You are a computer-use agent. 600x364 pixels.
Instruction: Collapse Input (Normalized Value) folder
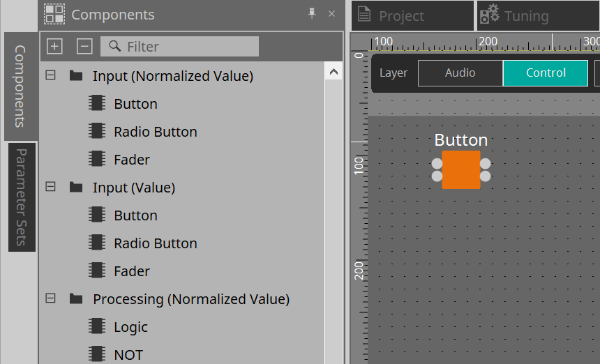[50, 75]
